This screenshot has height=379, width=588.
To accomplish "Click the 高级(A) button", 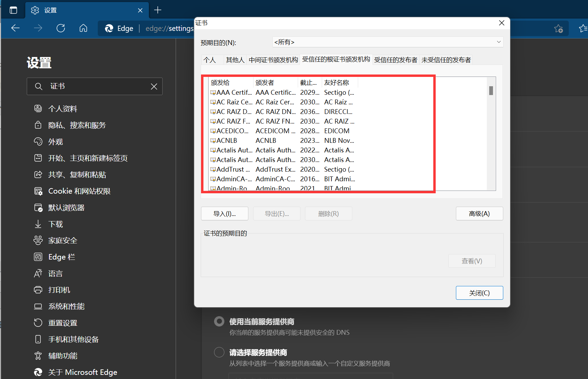I will (479, 214).
